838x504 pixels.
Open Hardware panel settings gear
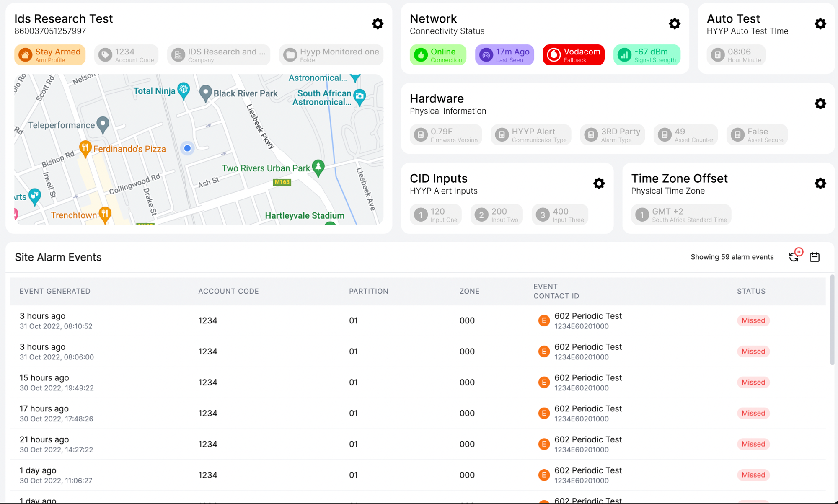coord(820,103)
